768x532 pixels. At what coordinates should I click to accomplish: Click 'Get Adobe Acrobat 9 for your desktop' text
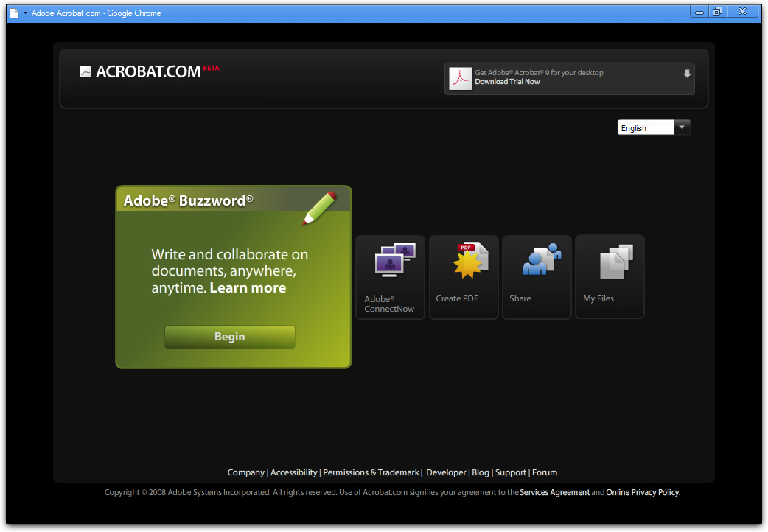[x=540, y=72]
